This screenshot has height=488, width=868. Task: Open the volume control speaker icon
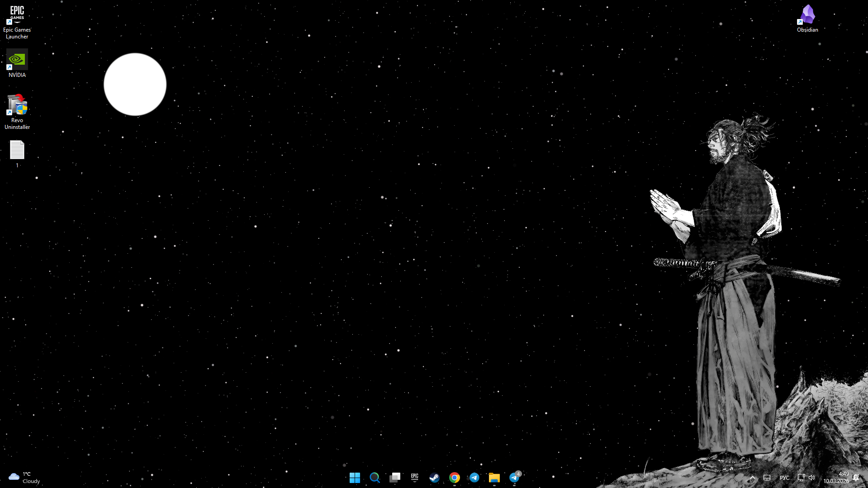coord(812,478)
